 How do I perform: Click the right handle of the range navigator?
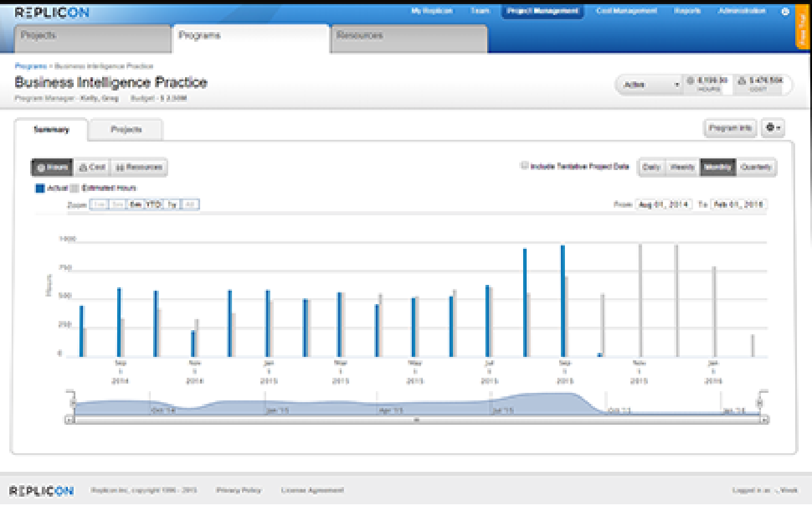tap(760, 403)
